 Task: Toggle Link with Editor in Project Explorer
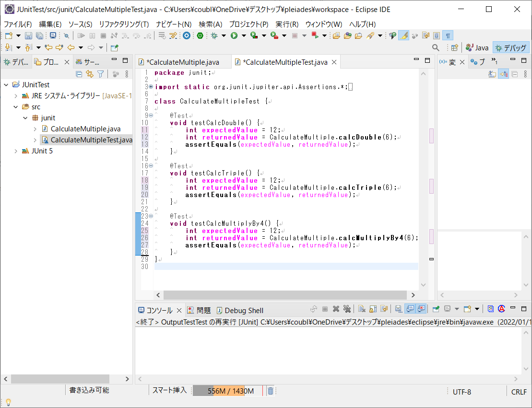pos(90,74)
